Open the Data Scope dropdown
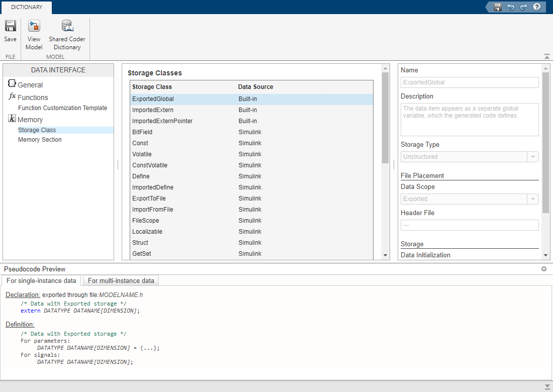Viewport: 553px width, 392px height. (x=532, y=199)
